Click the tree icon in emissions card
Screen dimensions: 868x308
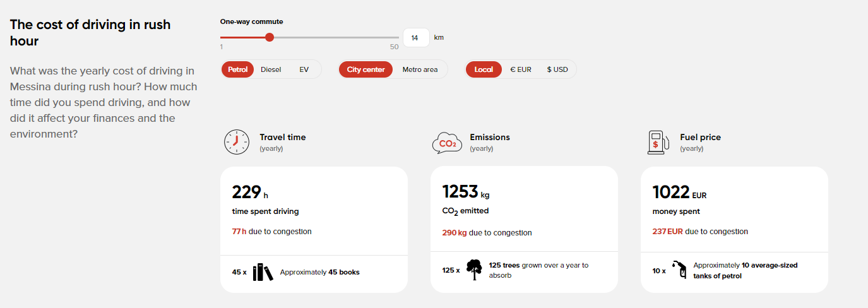tap(473, 270)
